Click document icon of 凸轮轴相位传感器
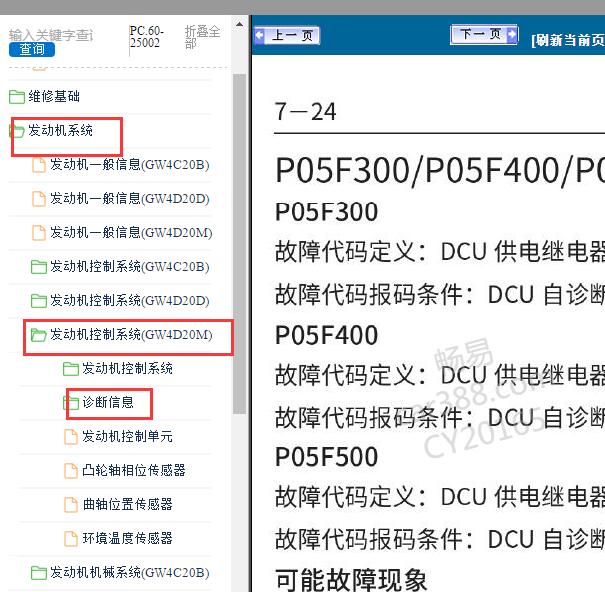 point(71,471)
